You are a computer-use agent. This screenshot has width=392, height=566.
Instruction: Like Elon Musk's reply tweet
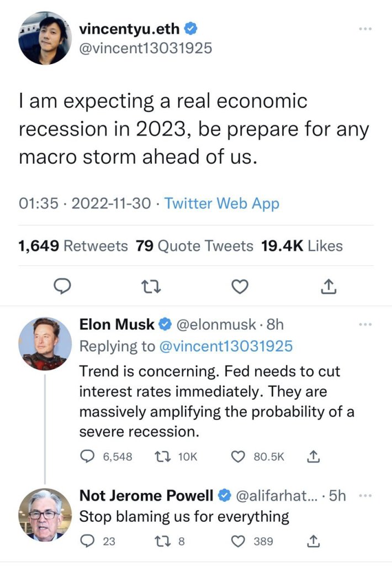(x=239, y=457)
